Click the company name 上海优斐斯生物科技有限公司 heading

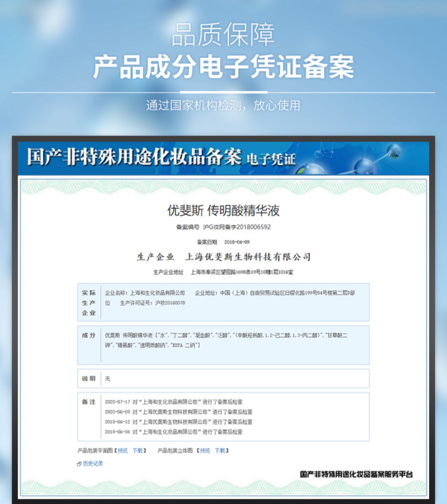(x=248, y=257)
